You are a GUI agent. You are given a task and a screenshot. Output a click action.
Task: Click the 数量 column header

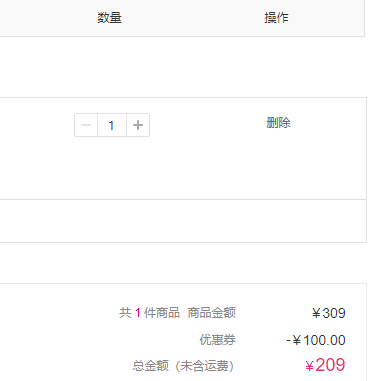[x=109, y=18]
